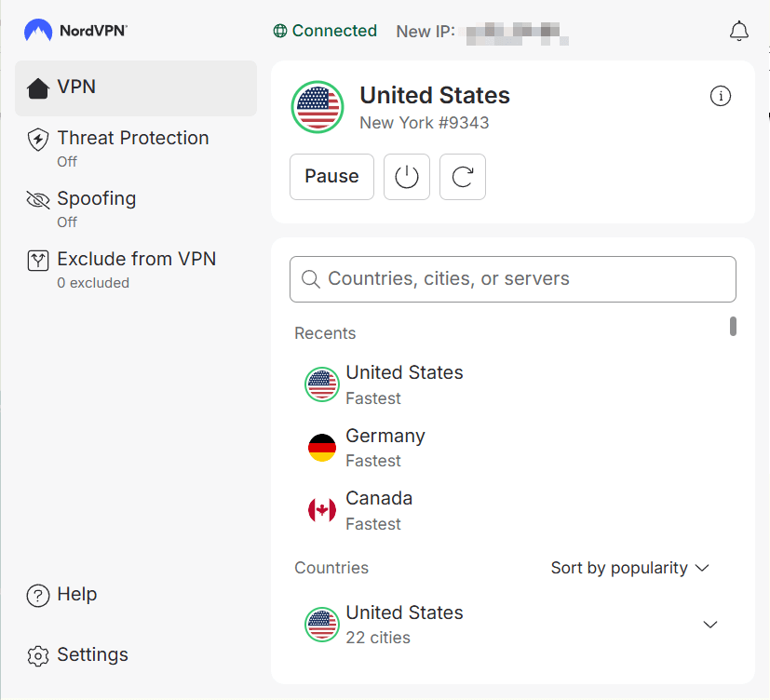770x700 pixels.
Task: Focus the Countries, cities, or servers search field
Action: coord(513,279)
